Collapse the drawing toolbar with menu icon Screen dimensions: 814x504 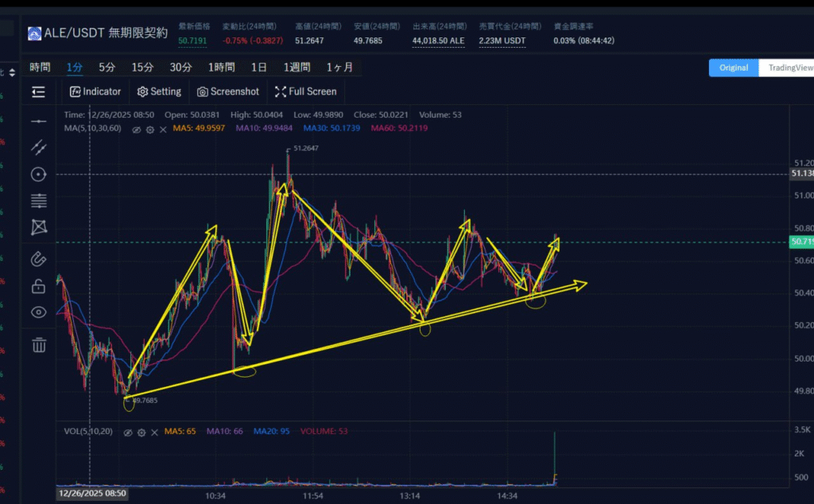click(x=38, y=92)
